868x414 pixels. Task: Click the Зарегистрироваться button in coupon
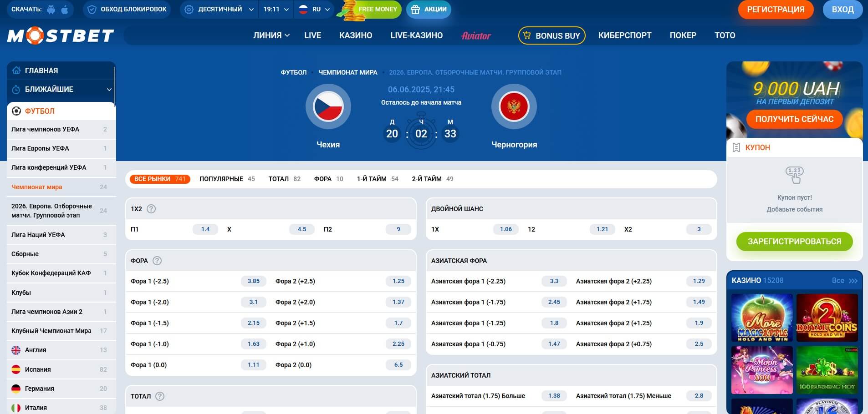tap(794, 242)
